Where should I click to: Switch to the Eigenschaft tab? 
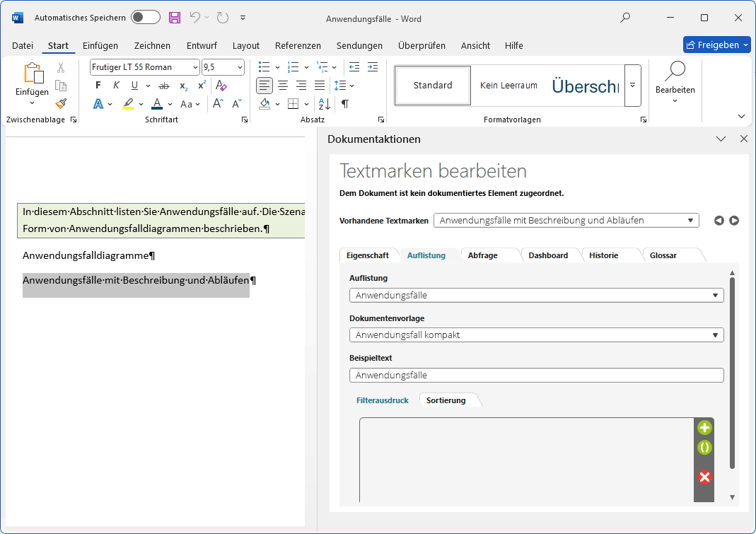click(368, 255)
